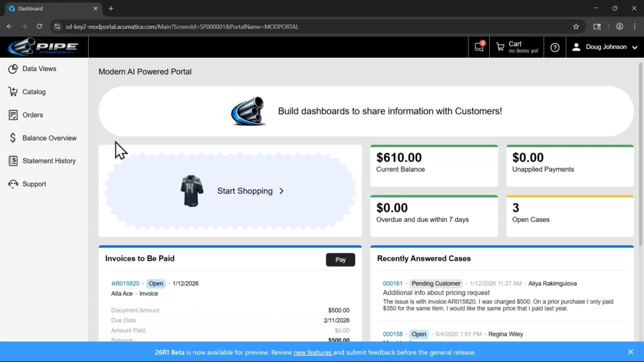Open the Data Views sidebar icon
Image resolution: width=644 pixels, height=362 pixels.
pos(13,69)
